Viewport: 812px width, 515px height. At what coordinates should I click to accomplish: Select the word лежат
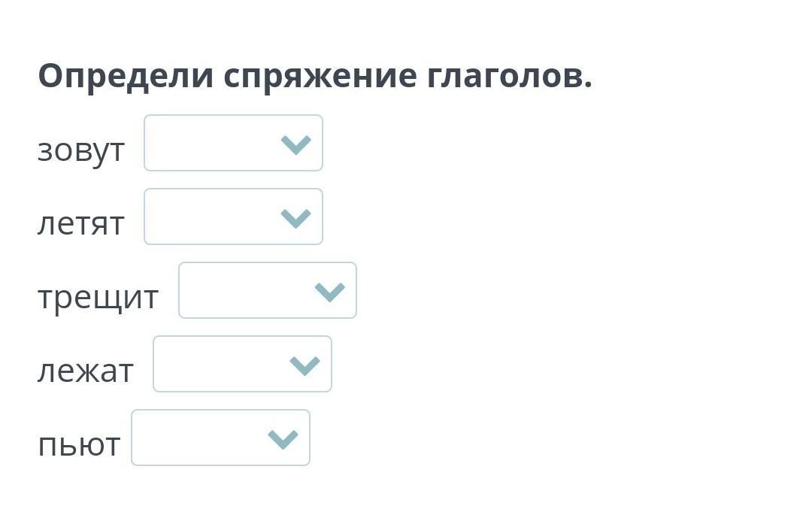pos(86,371)
